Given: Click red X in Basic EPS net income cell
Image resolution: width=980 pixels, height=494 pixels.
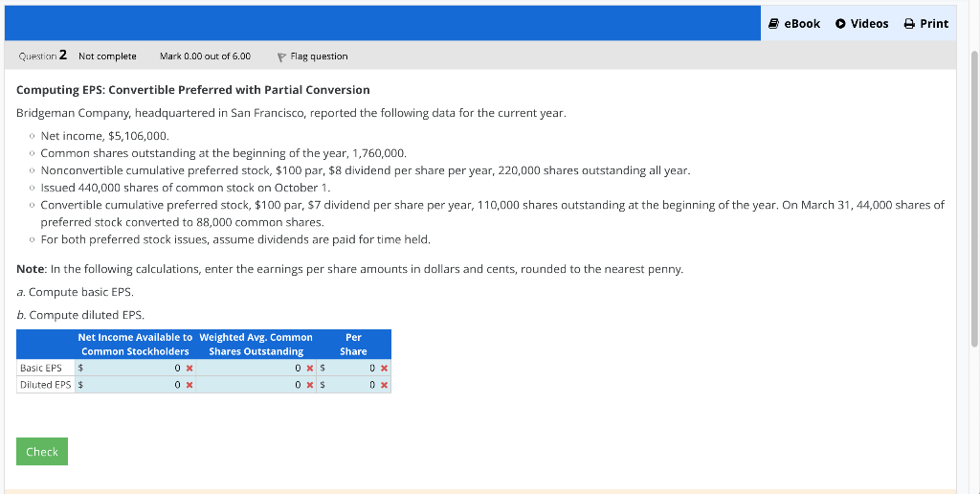Looking at the screenshot, I should click(189, 369).
